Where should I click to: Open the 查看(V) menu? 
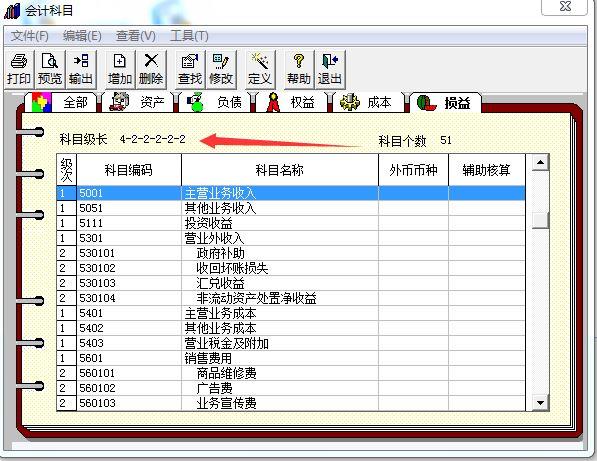(136, 36)
